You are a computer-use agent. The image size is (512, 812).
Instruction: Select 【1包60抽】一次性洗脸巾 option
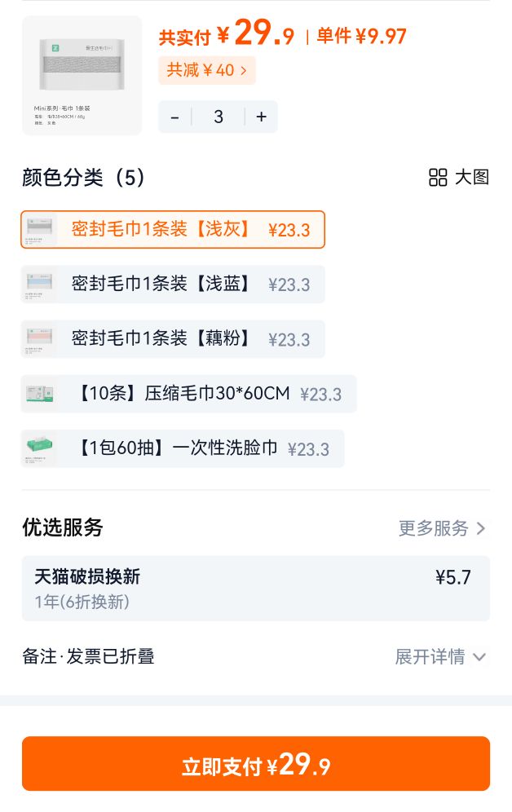pyautogui.click(x=183, y=448)
